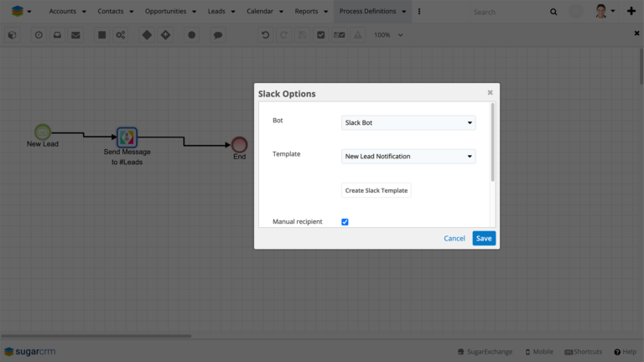Open the Mobile footer link
644x362 pixels.
coord(539,352)
